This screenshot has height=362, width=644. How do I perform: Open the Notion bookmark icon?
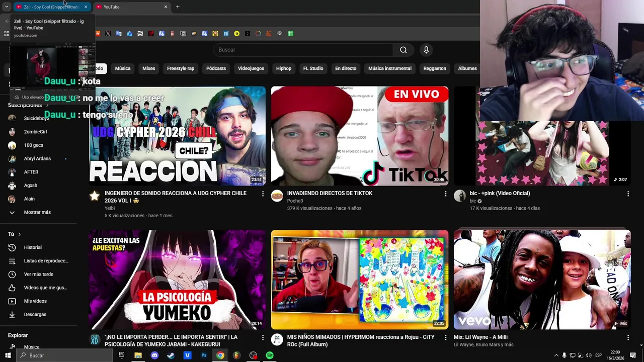click(x=183, y=34)
